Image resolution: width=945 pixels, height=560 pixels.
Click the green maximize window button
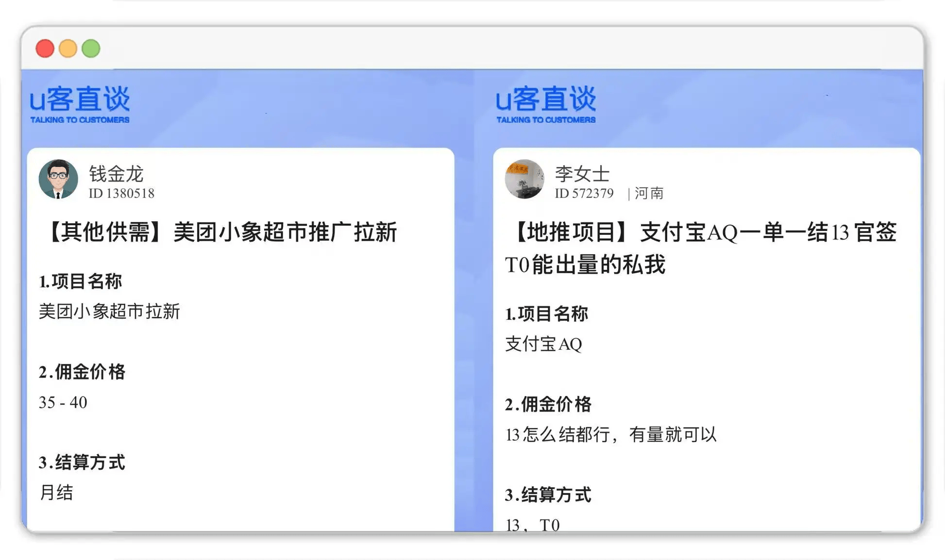(91, 49)
